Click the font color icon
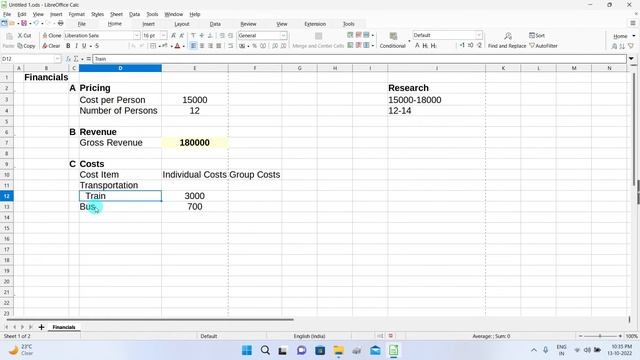This screenshot has width=640, height=360. (x=177, y=46)
